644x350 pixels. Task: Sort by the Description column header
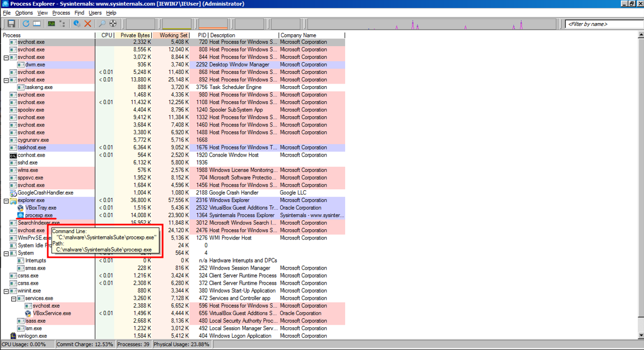tap(244, 35)
